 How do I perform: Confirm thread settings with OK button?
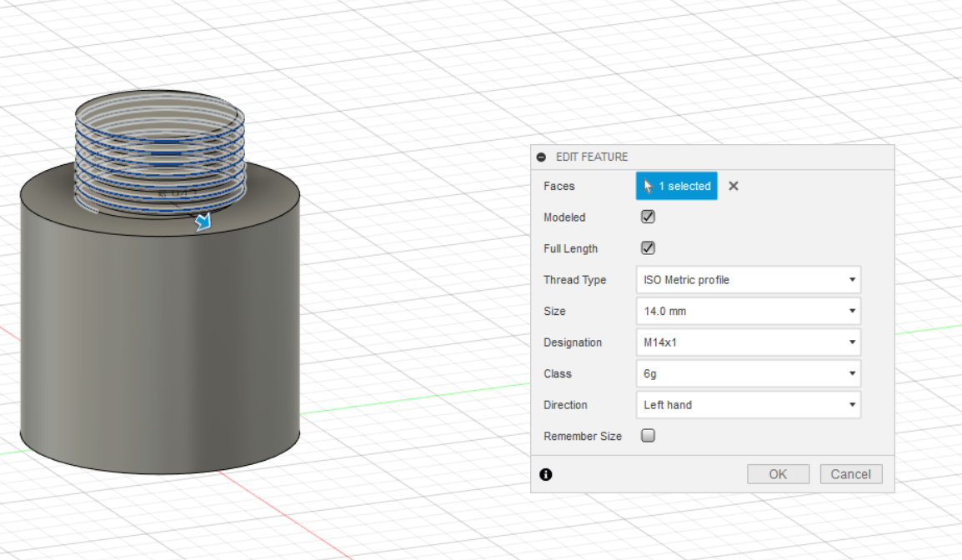pyautogui.click(x=778, y=474)
